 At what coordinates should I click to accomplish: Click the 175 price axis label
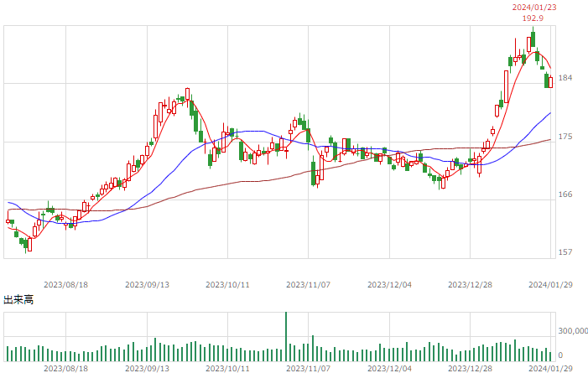(x=565, y=137)
